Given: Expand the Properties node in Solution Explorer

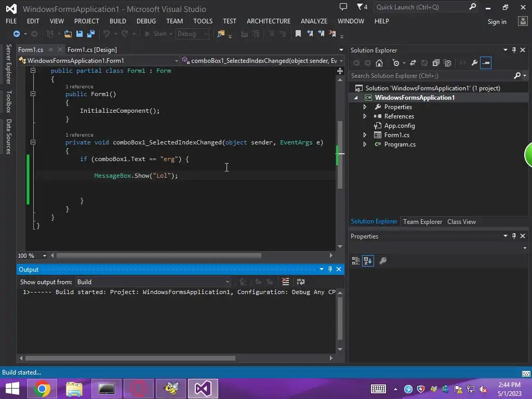Looking at the screenshot, I should click(365, 107).
